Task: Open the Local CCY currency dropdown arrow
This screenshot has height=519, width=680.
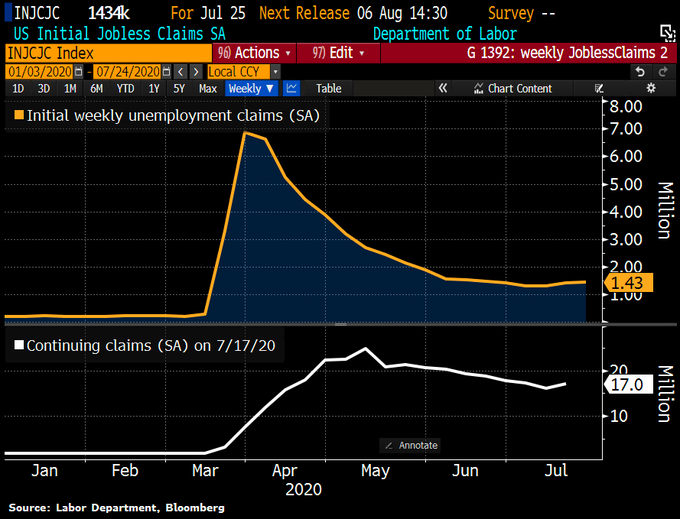Action: click(x=275, y=71)
